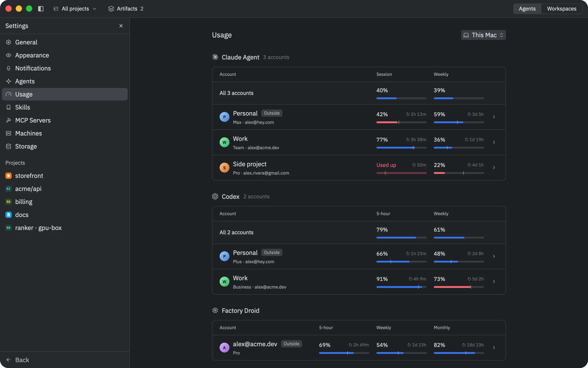
Task: Open Appearance settings
Action: pos(65,55)
